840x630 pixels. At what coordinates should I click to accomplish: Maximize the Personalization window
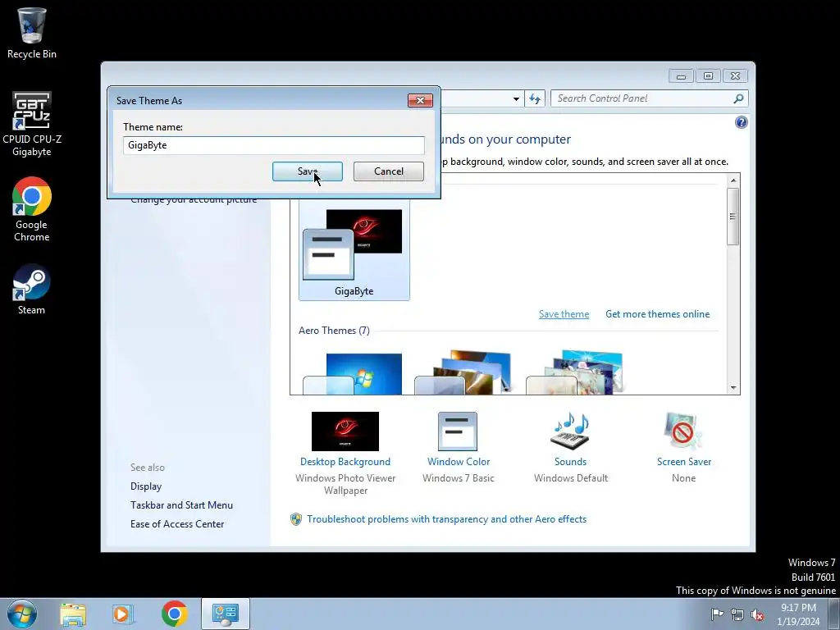click(x=708, y=76)
